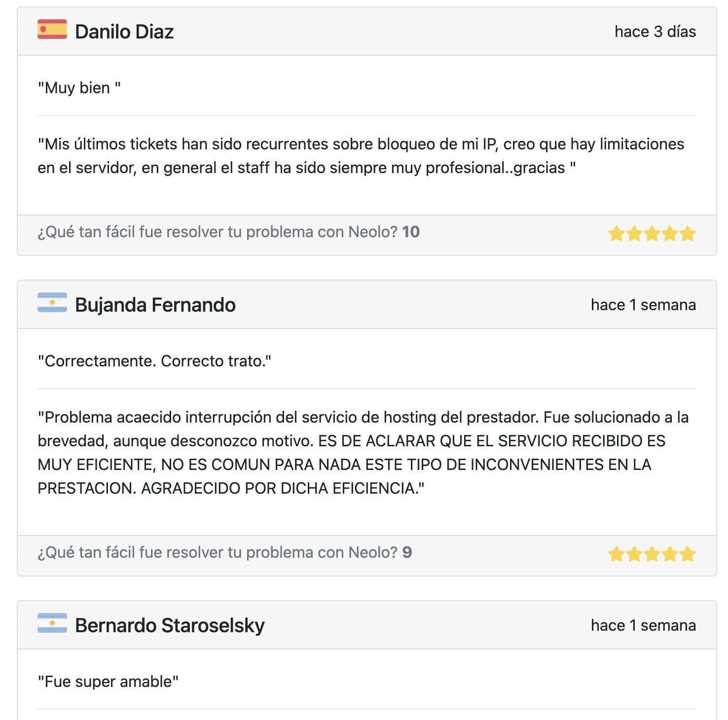This screenshot has width=728, height=720.
Task: Click the "Fue super amable" quote
Action: coord(108,682)
